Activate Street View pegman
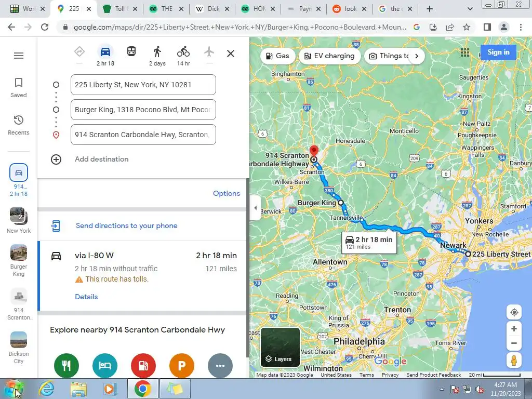Screen dimensions: 532x399 pos(514,361)
